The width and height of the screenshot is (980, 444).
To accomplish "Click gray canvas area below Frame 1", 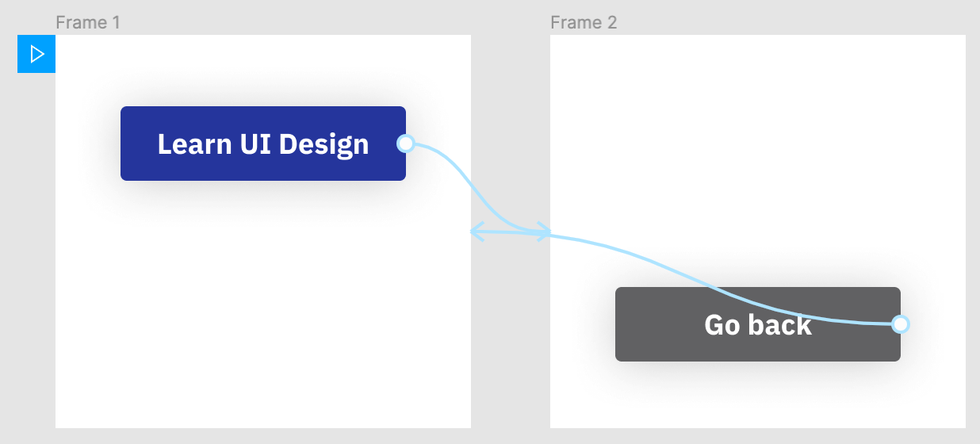I will (262, 436).
